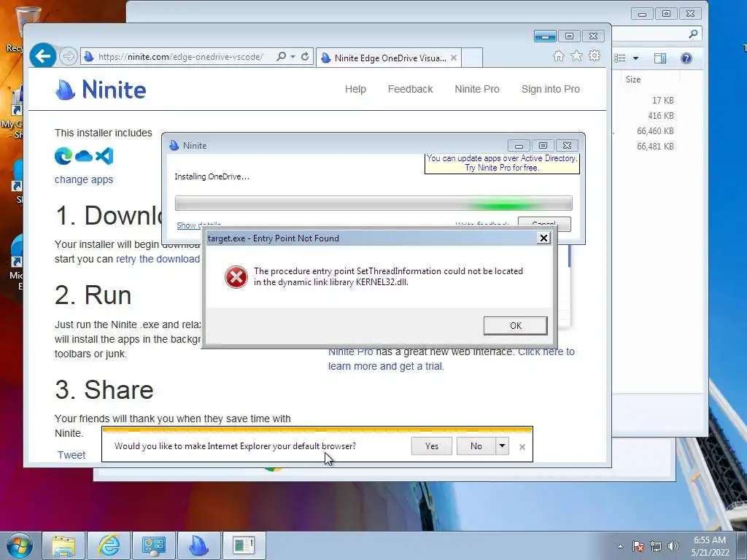The width and height of the screenshot is (747, 560).
Task: Open Windows Explorer from taskbar
Action: tap(63, 545)
